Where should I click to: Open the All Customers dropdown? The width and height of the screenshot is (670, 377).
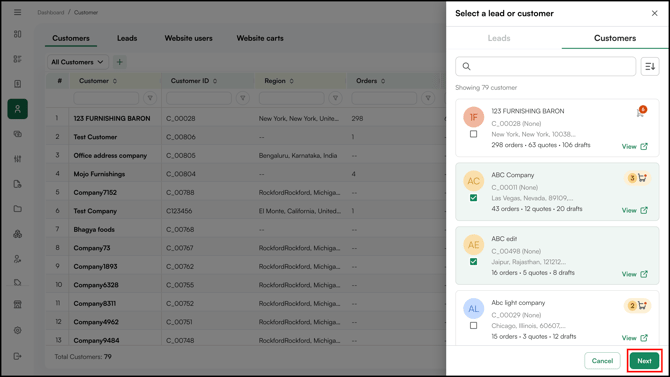click(x=77, y=62)
